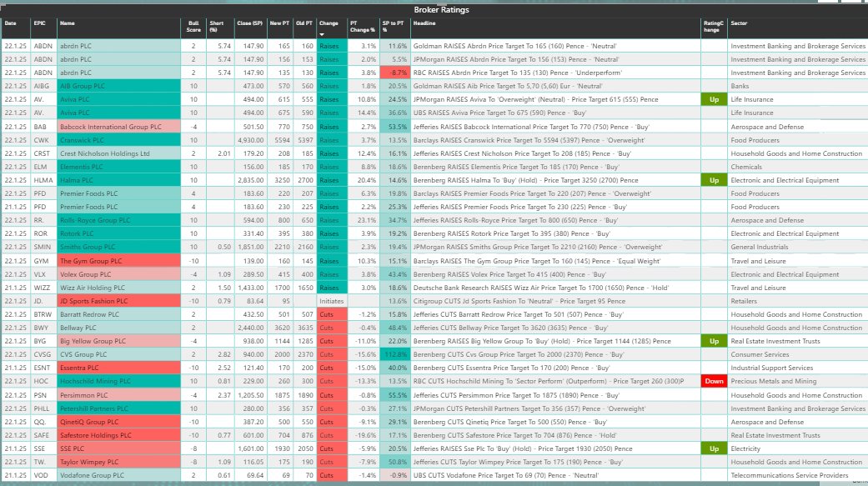868x486 pixels.
Task: Select the Volex Group PLC cell
Action: pos(118,274)
